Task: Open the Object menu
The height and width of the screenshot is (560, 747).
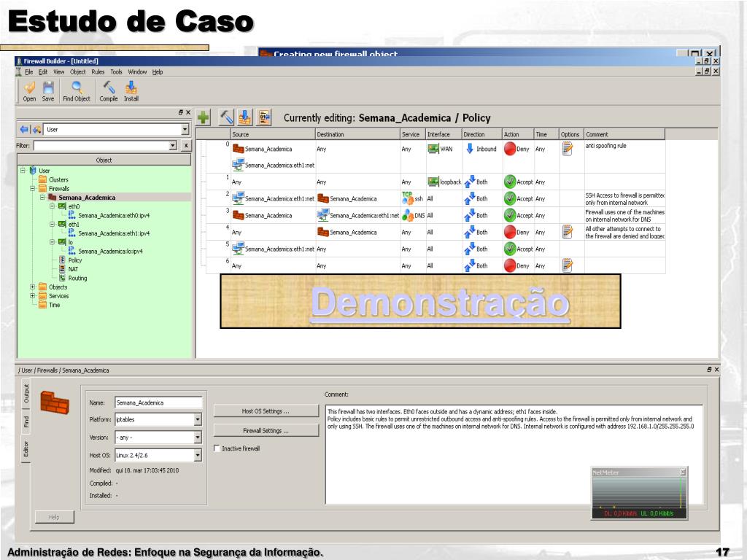Action: tap(77, 72)
